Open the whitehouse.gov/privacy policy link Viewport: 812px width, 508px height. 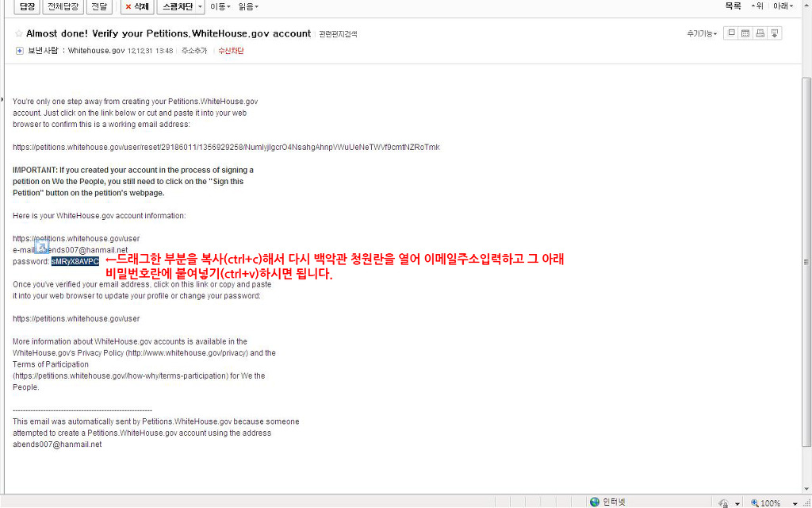tap(187, 353)
